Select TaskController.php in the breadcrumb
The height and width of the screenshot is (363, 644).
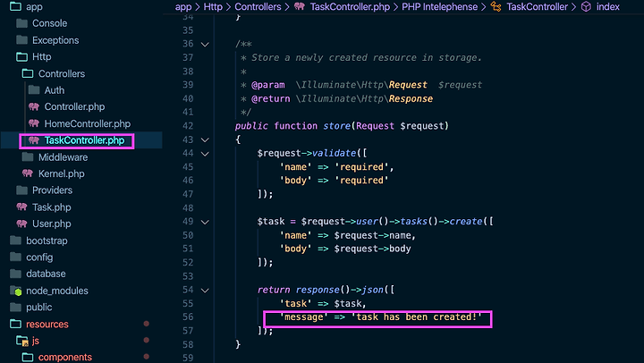coord(350,6)
